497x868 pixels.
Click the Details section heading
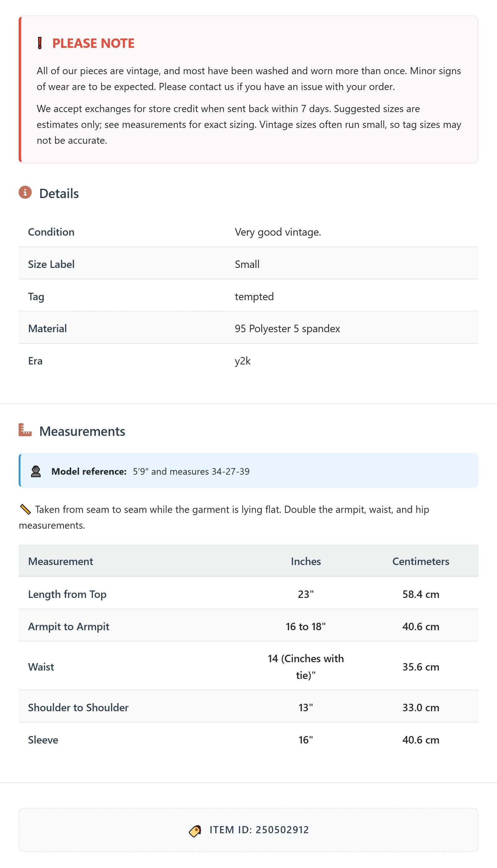(59, 193)
